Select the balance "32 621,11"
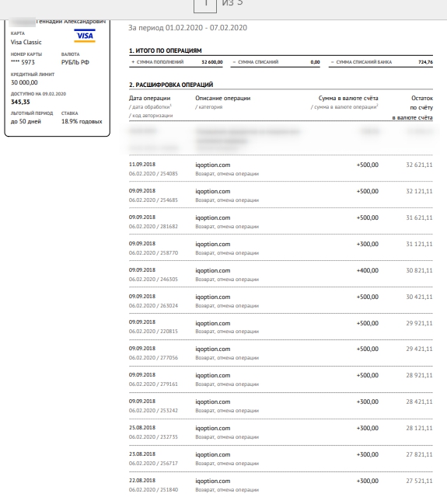This screenshot has width=447, height=504. coord(419,165)
